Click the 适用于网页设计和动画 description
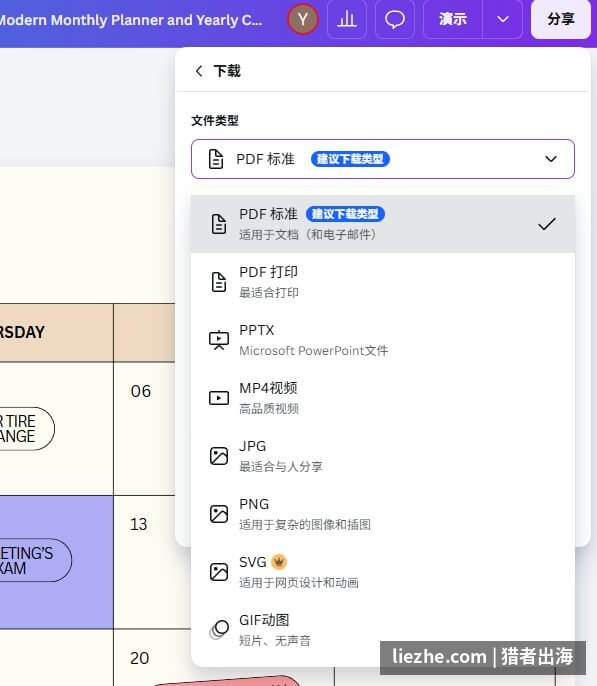Viewport: 597px width, 686px height. (299, 582)
